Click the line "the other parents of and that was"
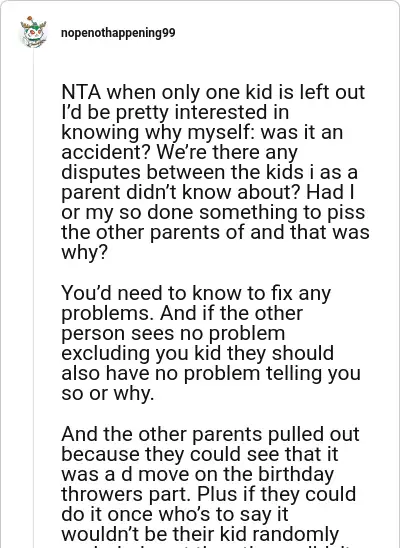This screenshot has width=400, height=548. click(215, 232)
